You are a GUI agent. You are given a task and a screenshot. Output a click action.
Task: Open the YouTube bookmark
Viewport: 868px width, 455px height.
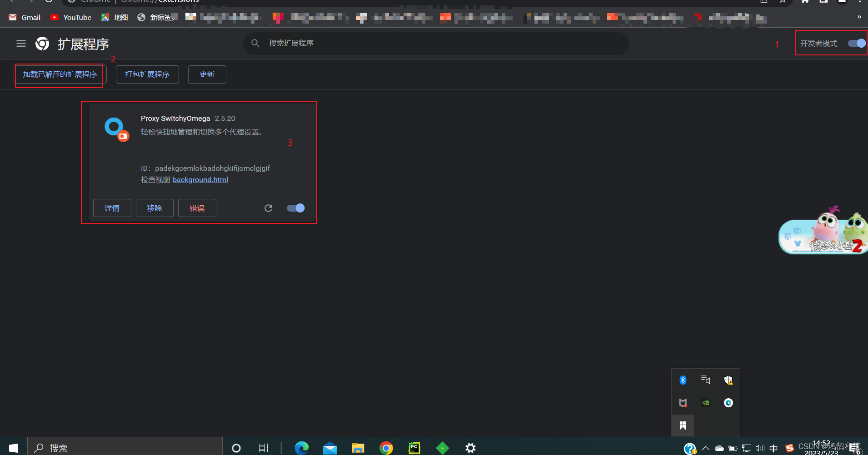[x=71, y=17]
